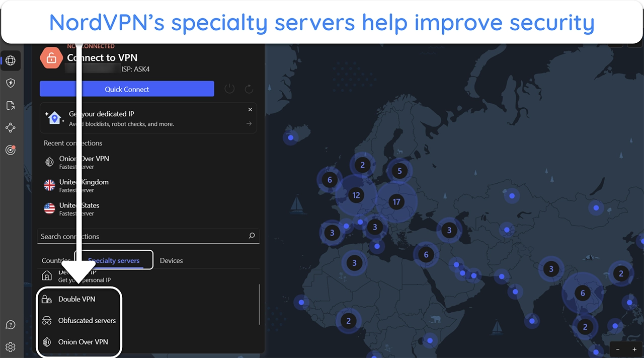Select Onion Over VPN specialty server
Viewport: 644px width, 358px height.
(x=84, y=341)
